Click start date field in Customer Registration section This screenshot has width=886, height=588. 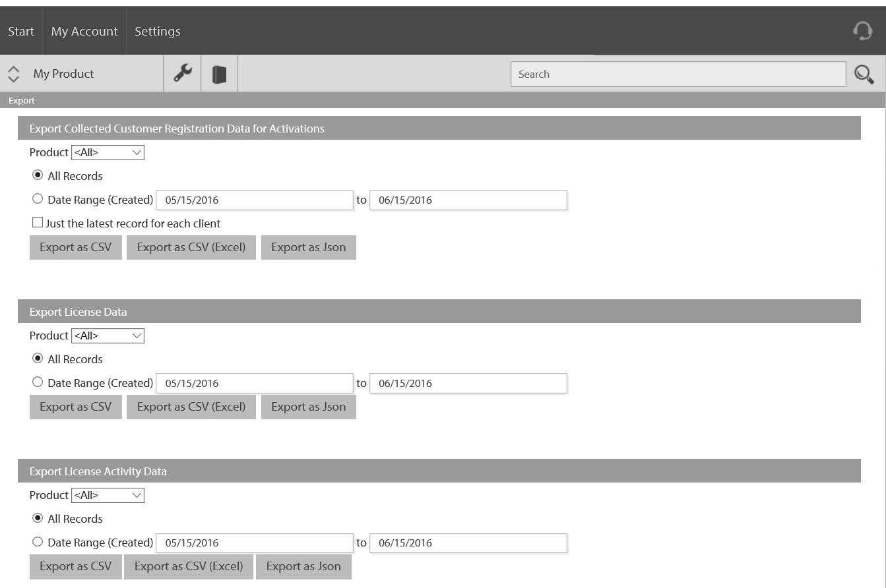click(255, 200)
